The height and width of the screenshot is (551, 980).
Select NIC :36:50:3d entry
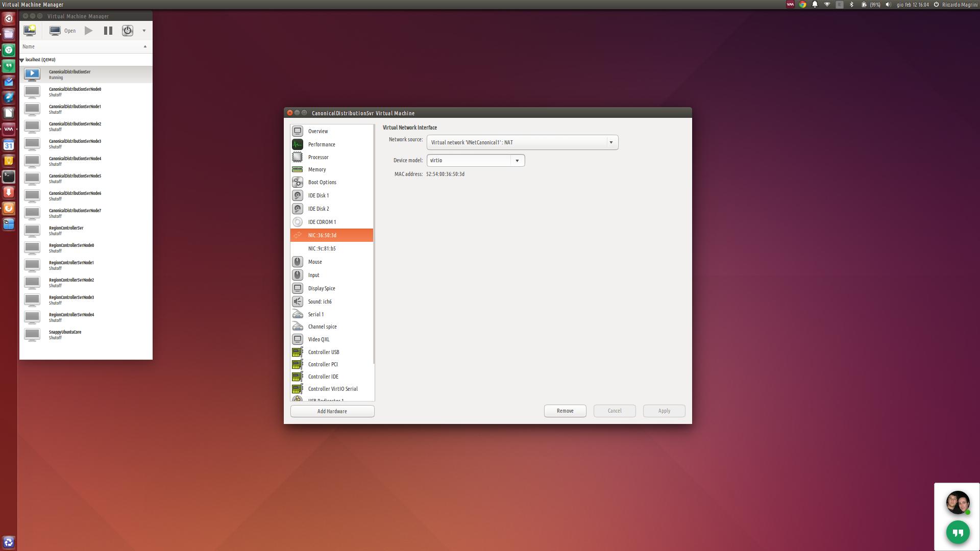tap(332, 235)
